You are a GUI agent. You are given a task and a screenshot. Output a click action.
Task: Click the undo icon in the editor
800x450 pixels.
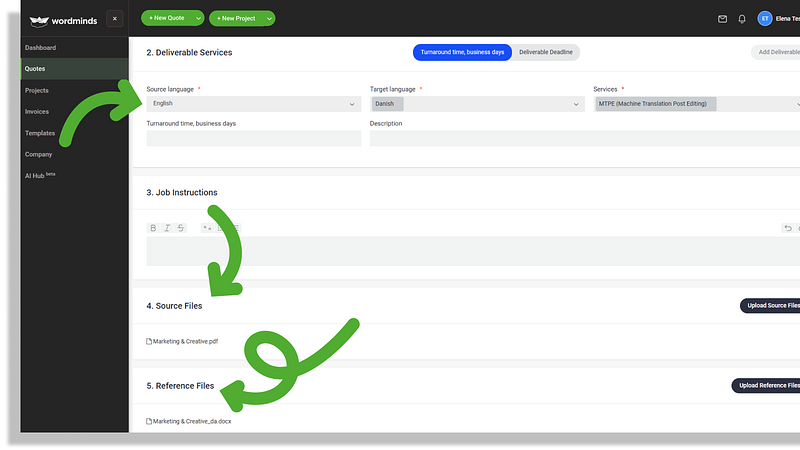coord(788,228)
